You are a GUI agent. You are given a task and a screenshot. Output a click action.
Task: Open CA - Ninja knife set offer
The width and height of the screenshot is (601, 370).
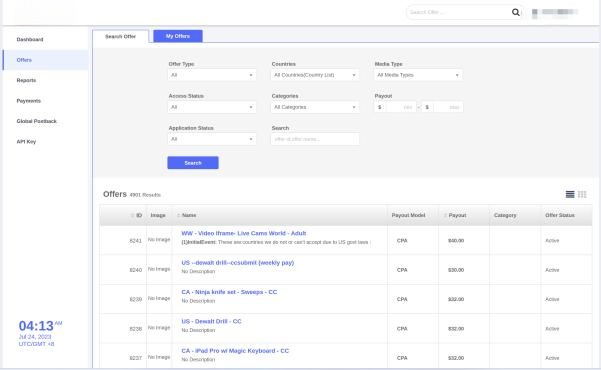point(229,292)
